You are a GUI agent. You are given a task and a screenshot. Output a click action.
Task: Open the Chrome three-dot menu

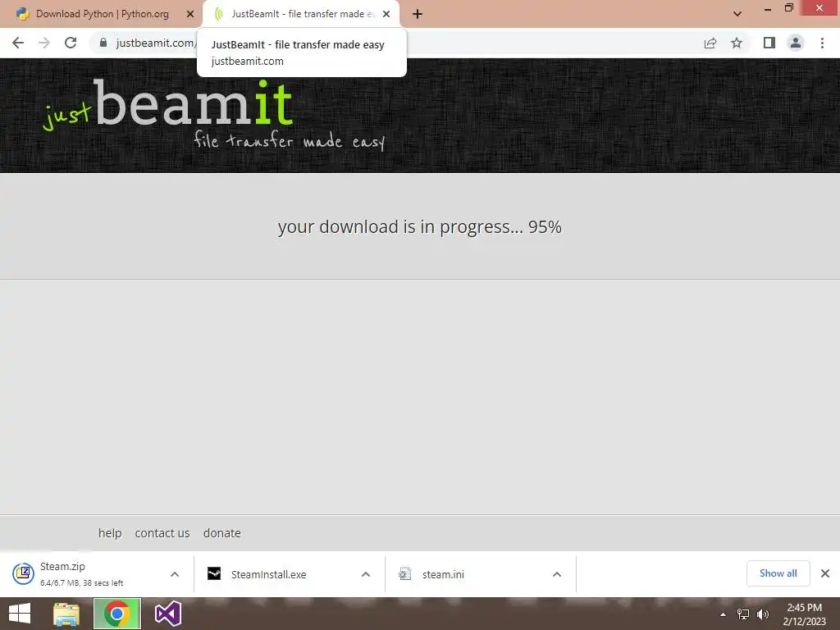pos(822,43)
